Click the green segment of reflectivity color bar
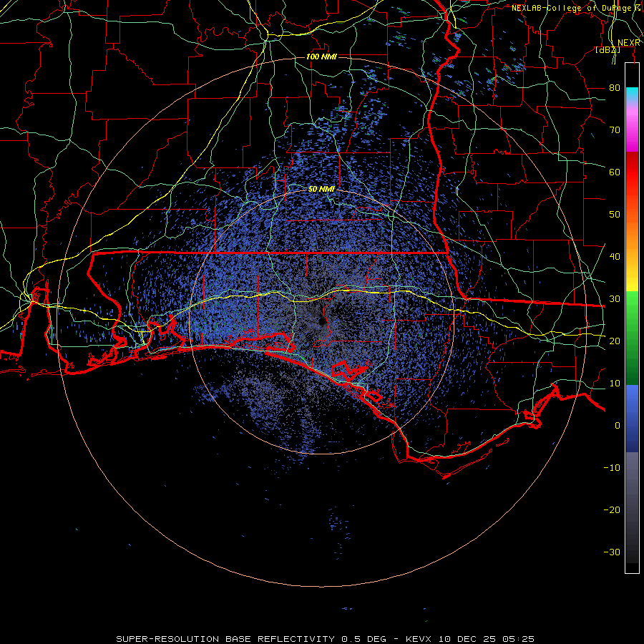644x644 pixels. pyautogui.click(x=632, y=338)
